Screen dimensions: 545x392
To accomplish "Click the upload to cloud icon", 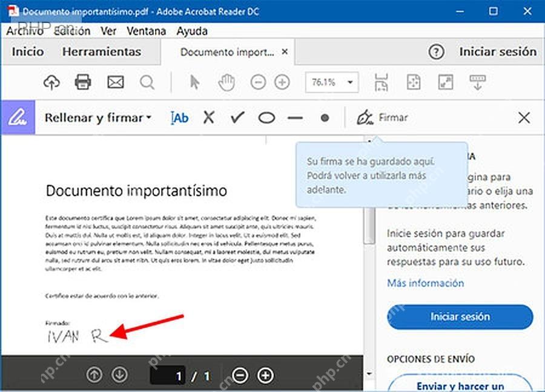I will pos(52,82).
